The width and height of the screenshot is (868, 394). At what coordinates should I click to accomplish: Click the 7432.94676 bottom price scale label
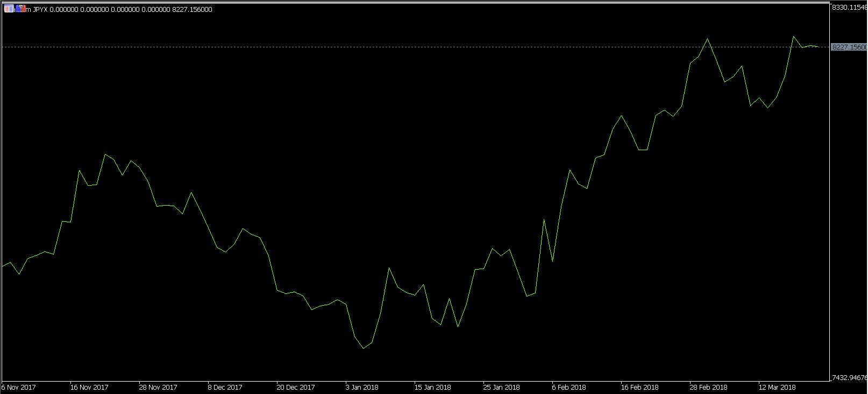tap(849, 378)
